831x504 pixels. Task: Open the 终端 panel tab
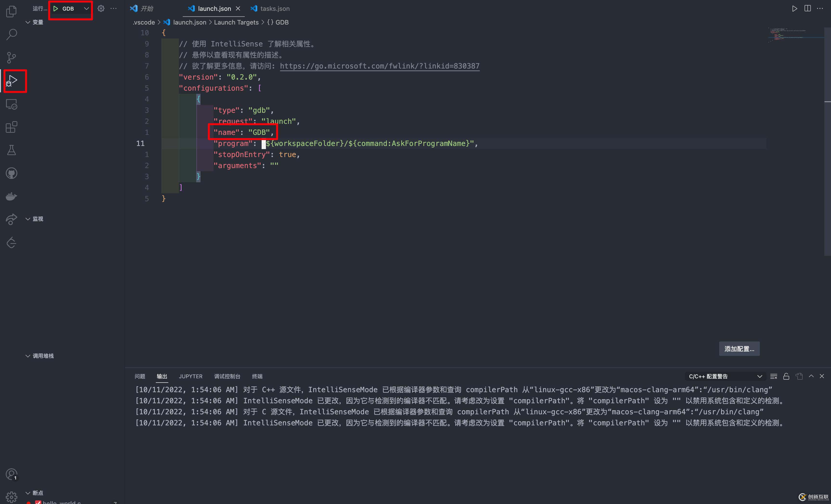click(x=257, y=376)
